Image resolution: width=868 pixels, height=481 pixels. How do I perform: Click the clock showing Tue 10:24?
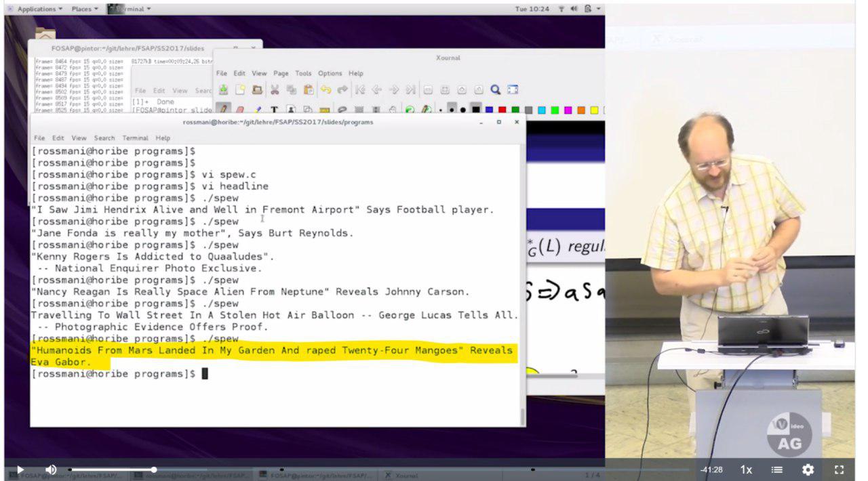point(531,9)
